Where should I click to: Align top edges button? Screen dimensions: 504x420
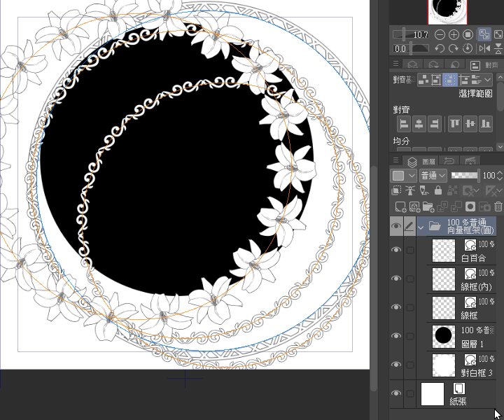455,124
